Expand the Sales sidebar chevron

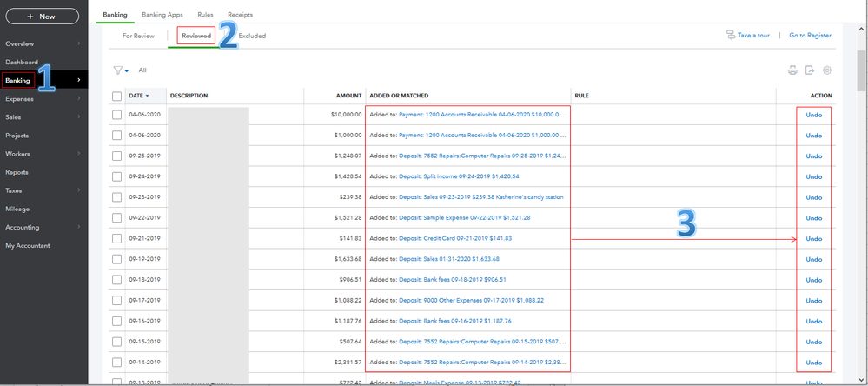pos(78,116)
